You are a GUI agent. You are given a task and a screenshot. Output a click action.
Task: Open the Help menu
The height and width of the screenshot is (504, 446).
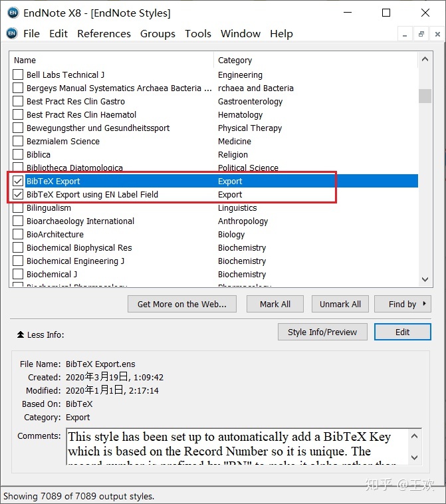point(281,33)
